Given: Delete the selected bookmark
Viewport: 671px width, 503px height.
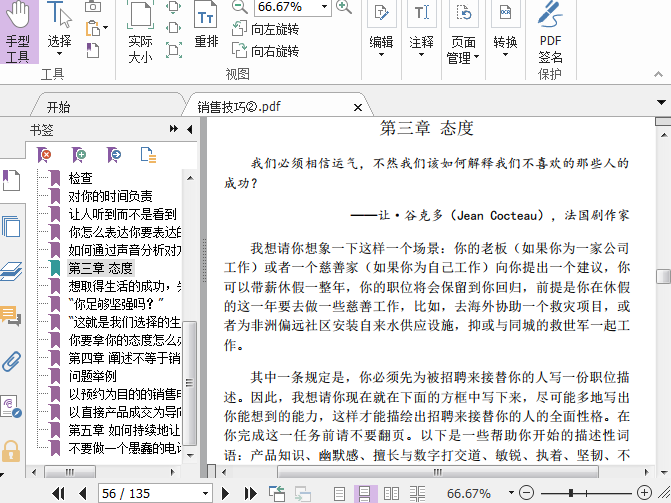Looking at the screenshot, I should click(x=44, y=155).
